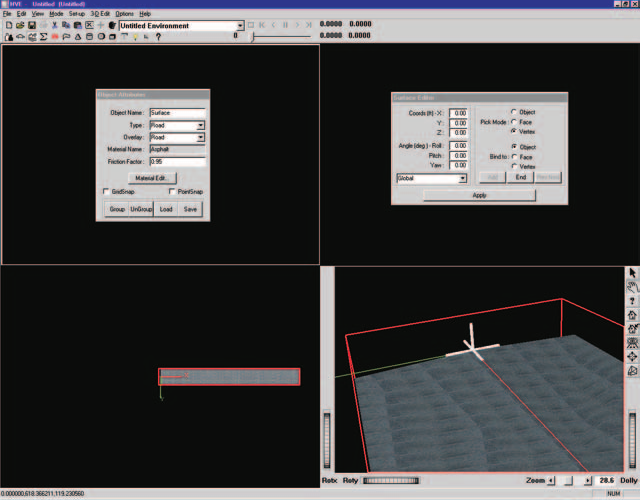
Task: Click the Material Edit button
Action: point(152,178)
